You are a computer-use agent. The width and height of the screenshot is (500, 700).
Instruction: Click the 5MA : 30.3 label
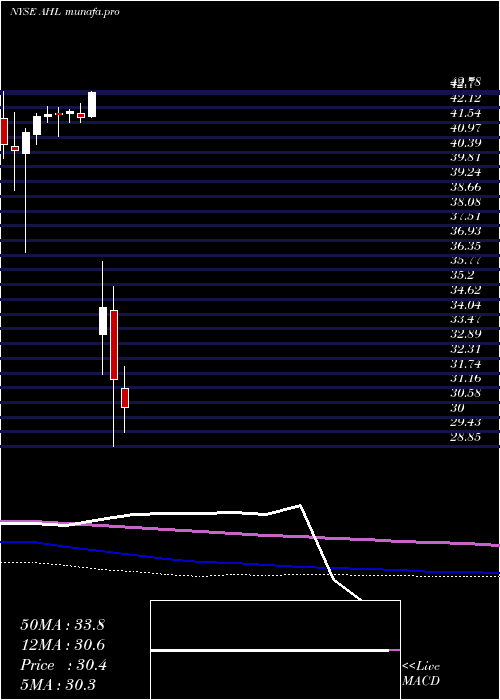pyautogui.click(x=58, y=685)
